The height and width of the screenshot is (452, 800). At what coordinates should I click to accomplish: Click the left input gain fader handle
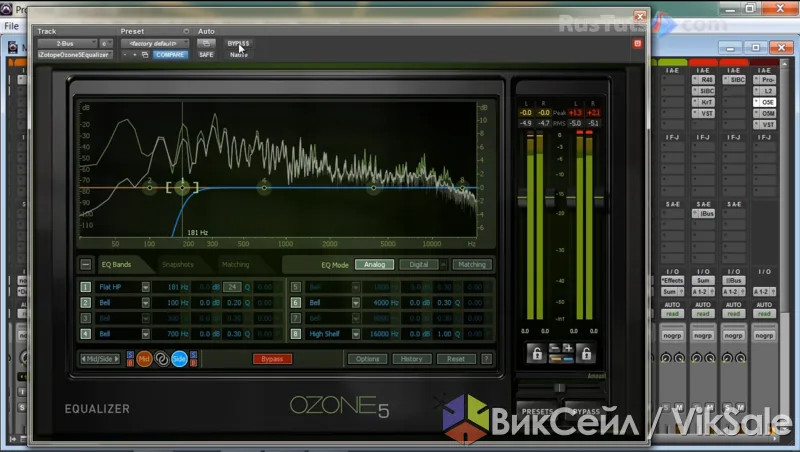coord(522,198)
